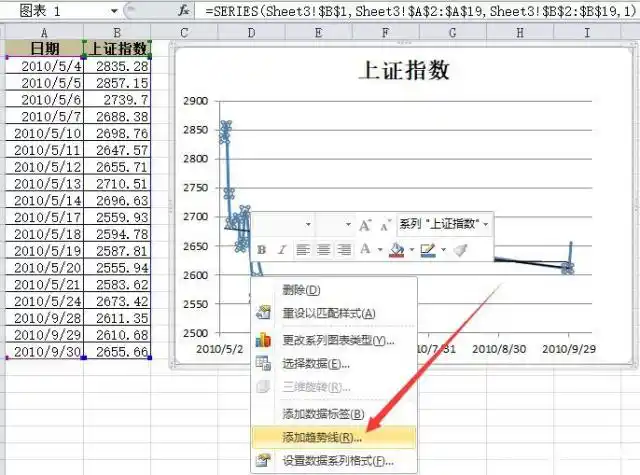Choose 添加趋势线(R) menu entry
The width and height of the screenshot is (640, 475).
point(334,437)
